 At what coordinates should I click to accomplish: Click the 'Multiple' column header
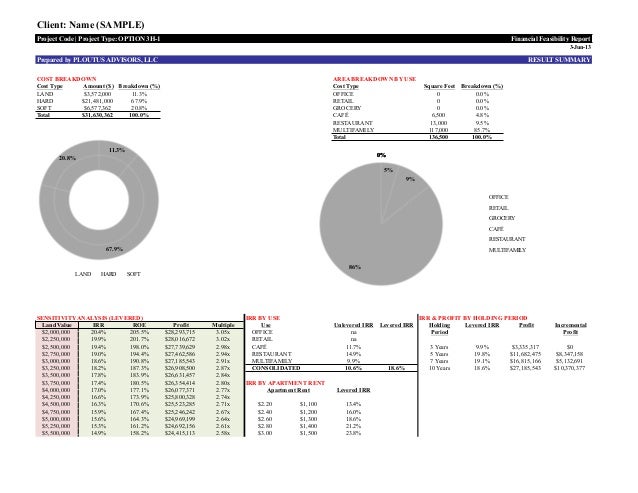tap(223, 325)
